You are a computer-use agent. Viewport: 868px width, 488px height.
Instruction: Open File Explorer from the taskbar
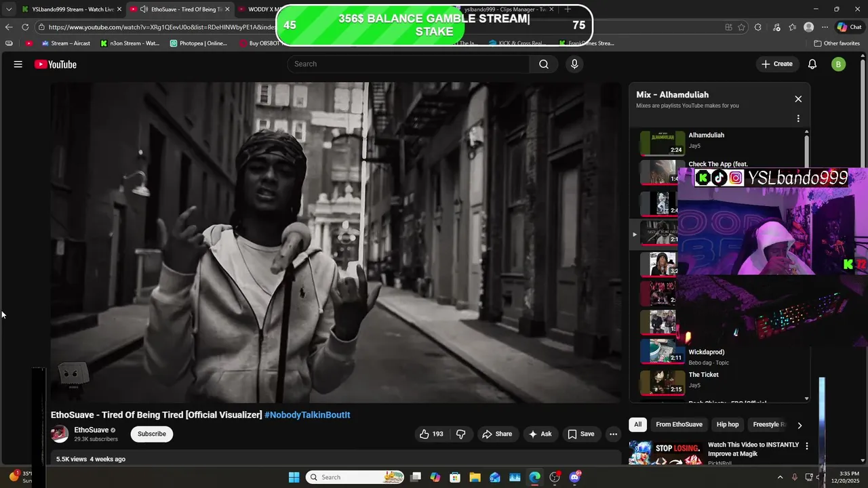pos(475,477)
